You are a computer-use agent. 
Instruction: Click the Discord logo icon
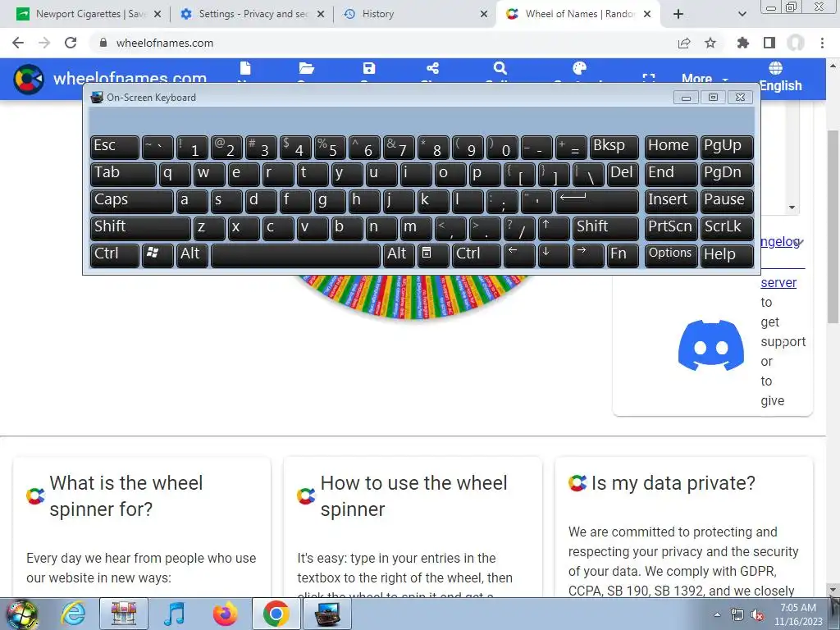point(711,345)
